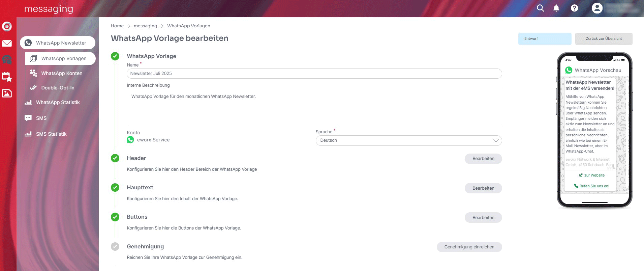Open the calendar star events module icon
The width and height of the screenshot is (644, 271).
(7, 77)
